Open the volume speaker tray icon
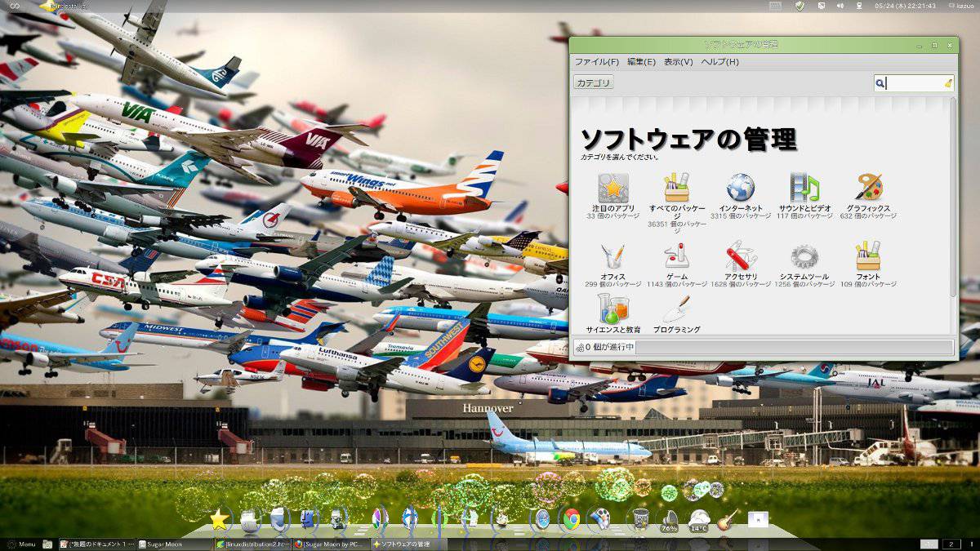This screenshot has width=980, height=551. [840, 6]
